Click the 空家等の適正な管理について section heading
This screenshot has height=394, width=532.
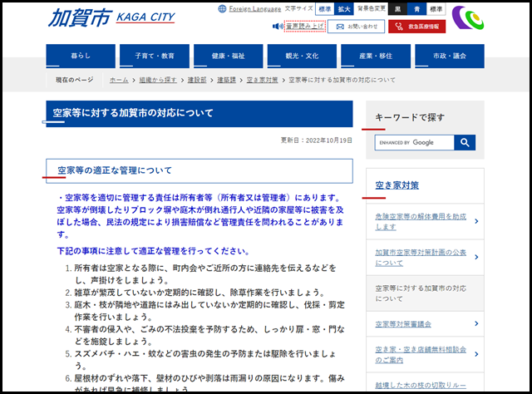199,170
